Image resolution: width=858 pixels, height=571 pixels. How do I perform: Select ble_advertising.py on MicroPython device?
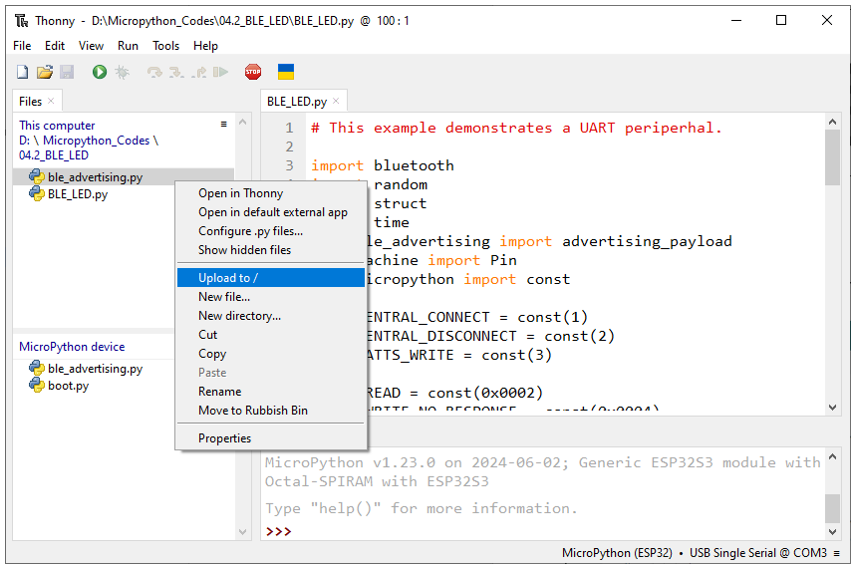(95, 369)
